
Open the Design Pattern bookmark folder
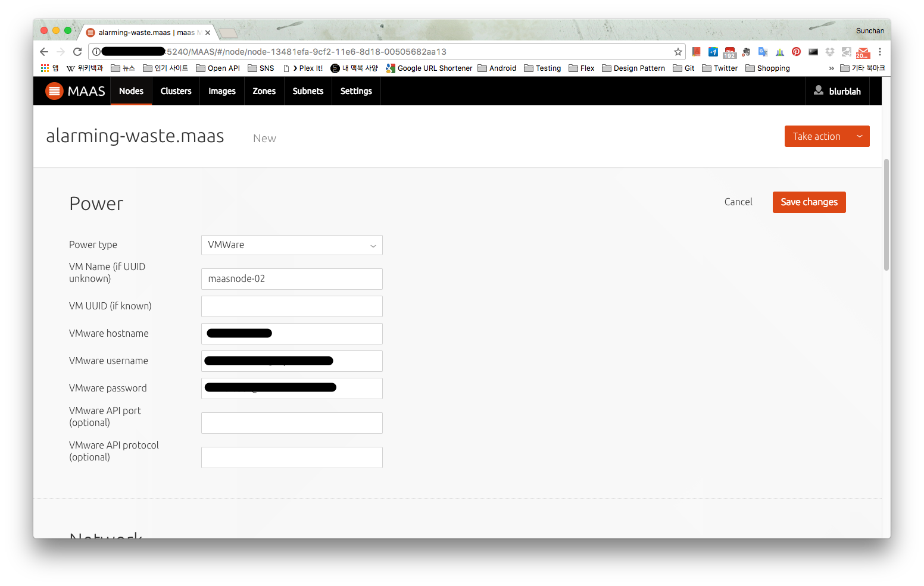click(633, 68)
